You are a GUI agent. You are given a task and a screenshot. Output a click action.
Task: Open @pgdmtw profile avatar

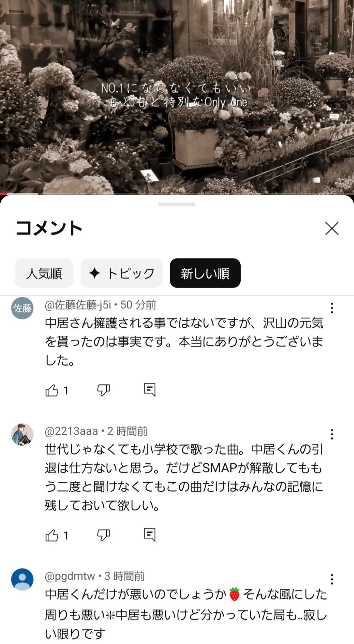(22, 579)
